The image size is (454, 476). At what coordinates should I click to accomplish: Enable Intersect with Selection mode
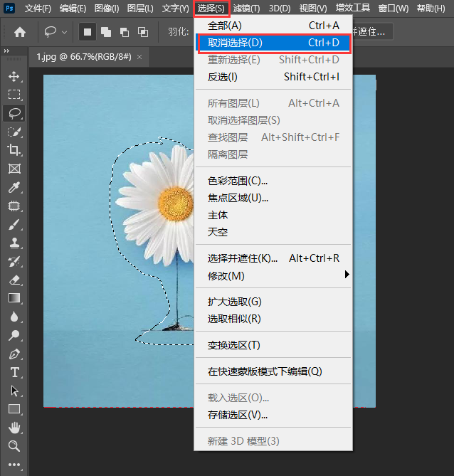[x=143, y=32]
